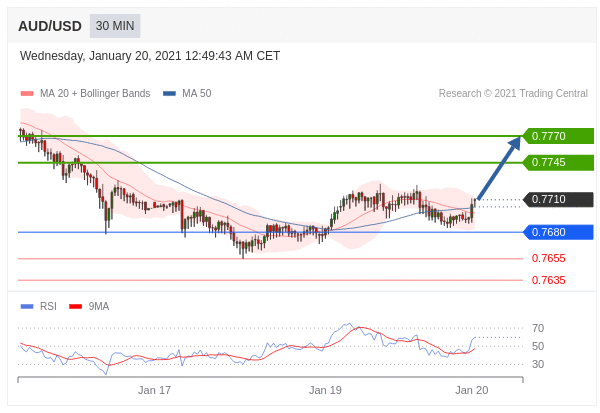
Task: Click the RSI 30 axis value
Action: [538, 364]
